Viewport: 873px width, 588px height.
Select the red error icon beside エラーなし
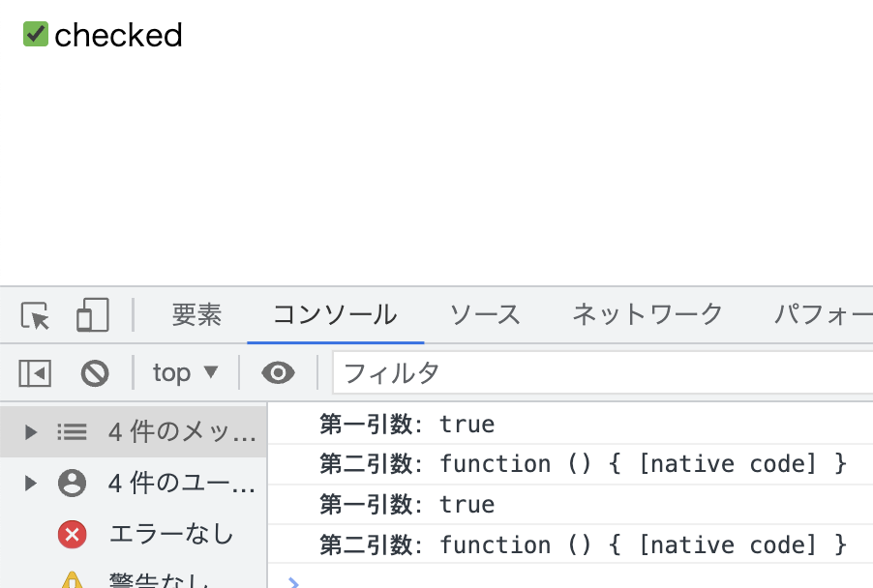click(72, 534)
